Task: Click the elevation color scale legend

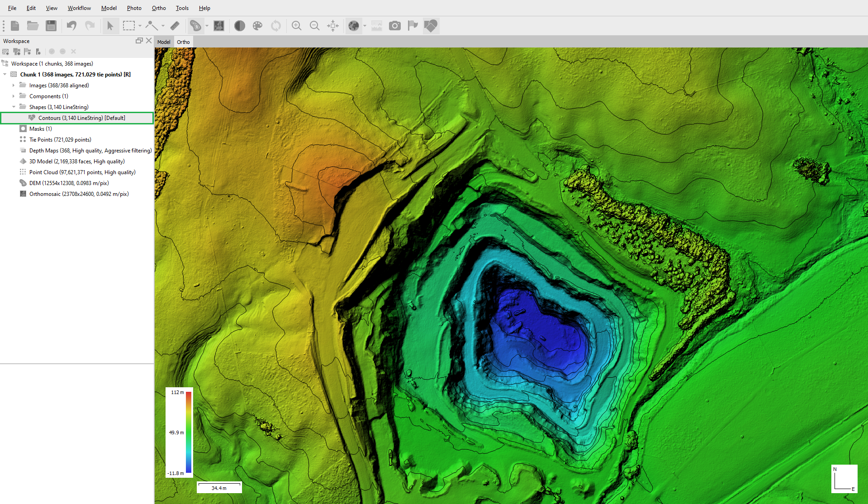Action: coord(180,433)
